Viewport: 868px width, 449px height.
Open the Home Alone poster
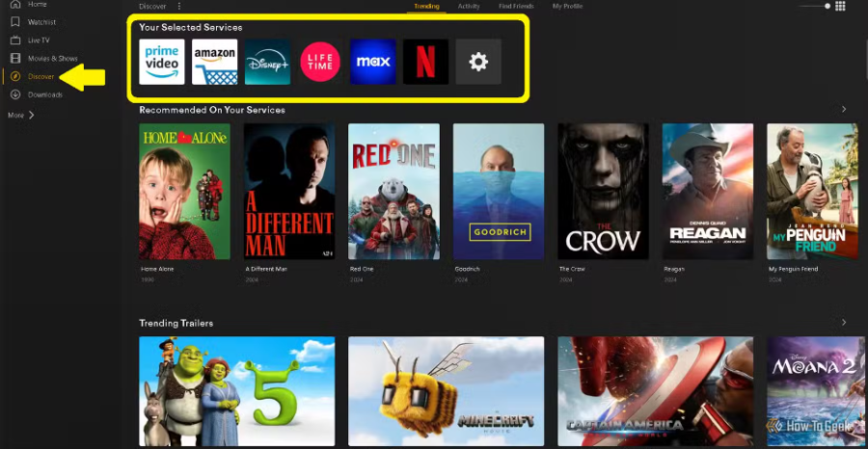[184, 192]
